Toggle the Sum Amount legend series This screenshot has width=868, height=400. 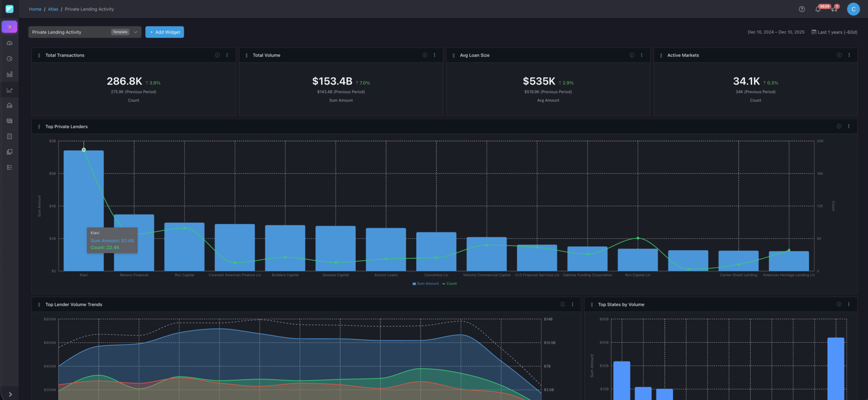click(x=426, y=284)
